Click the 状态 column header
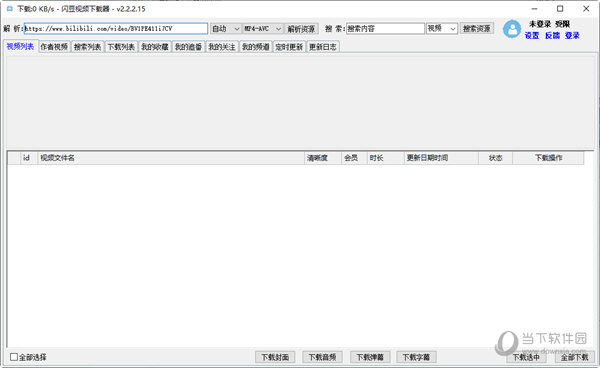 pos(496,158)
